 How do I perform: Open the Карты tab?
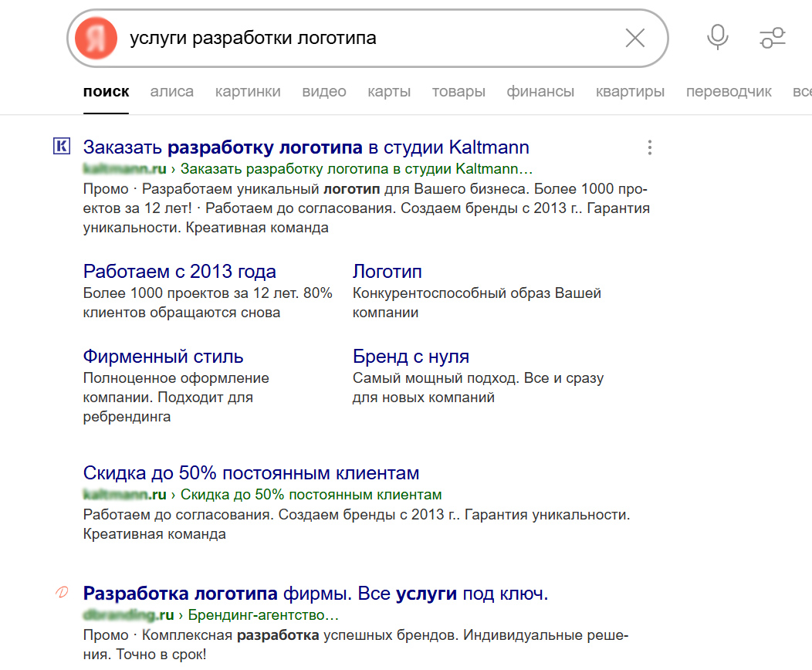(389, 92)
